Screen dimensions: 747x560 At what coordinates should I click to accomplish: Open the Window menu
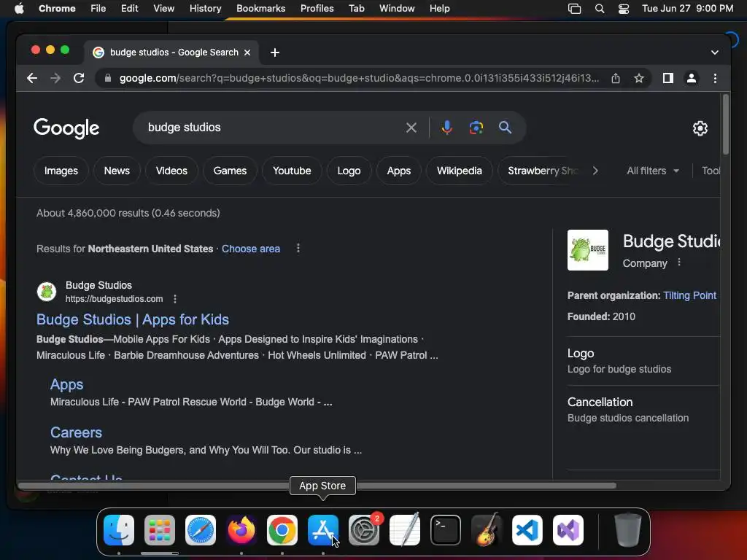click(x=397, y=9)
